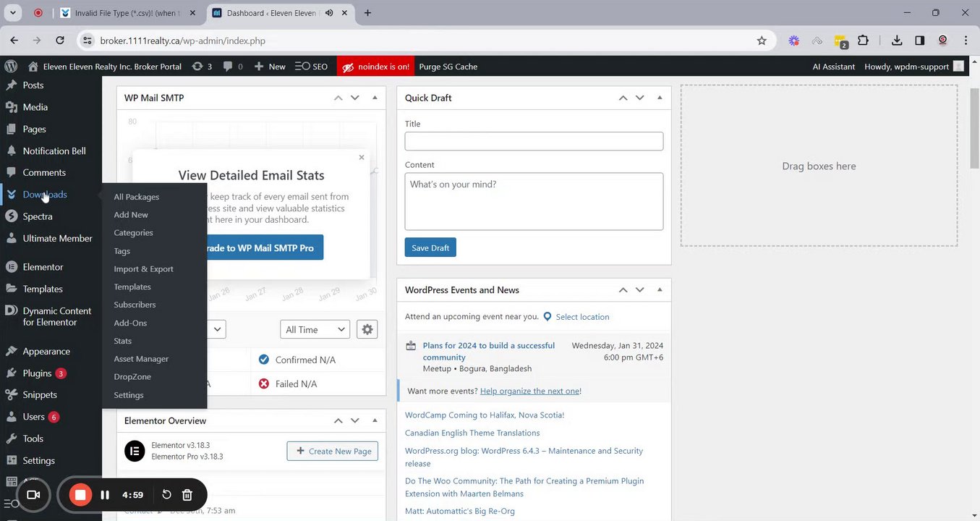
Task: Open the All Time period dropdown
Action: 315,329
